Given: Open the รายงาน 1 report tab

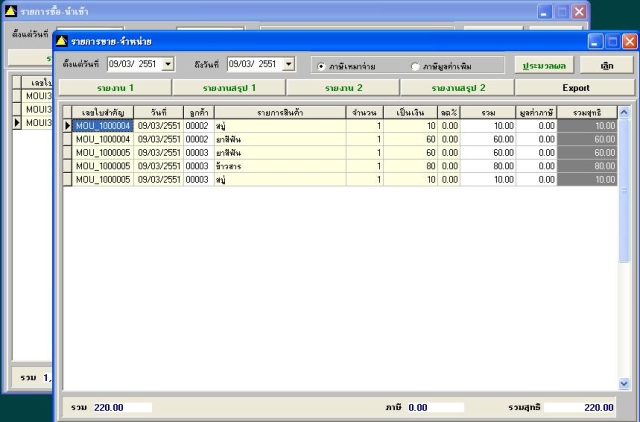Looking at the screenshot, I should (115, 87).
